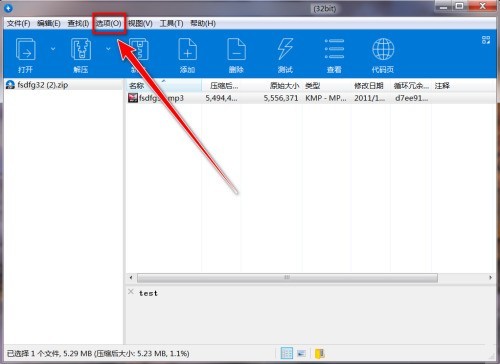Minimize the Bandizip window
Screen dimensions: 500x364
click(x=443, y=6)
